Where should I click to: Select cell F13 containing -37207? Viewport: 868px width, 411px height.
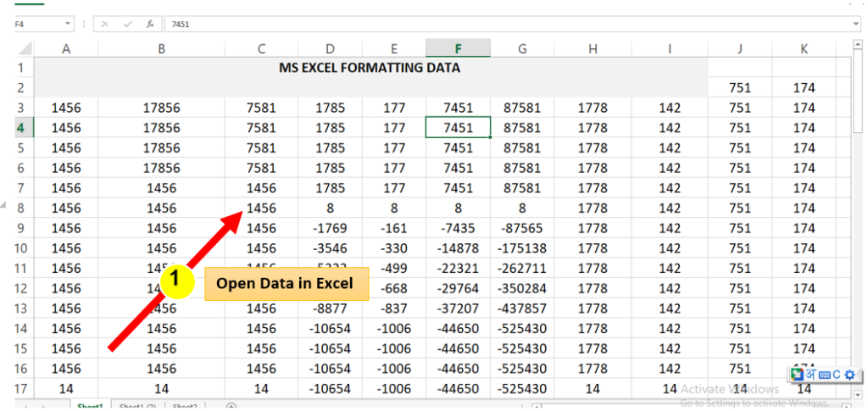coord(458,308)
